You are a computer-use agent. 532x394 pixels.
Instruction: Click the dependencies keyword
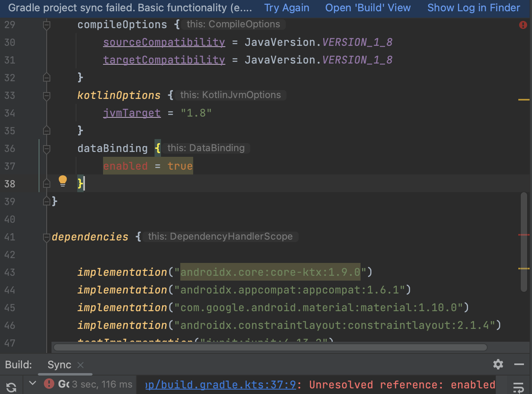point(90,237)
